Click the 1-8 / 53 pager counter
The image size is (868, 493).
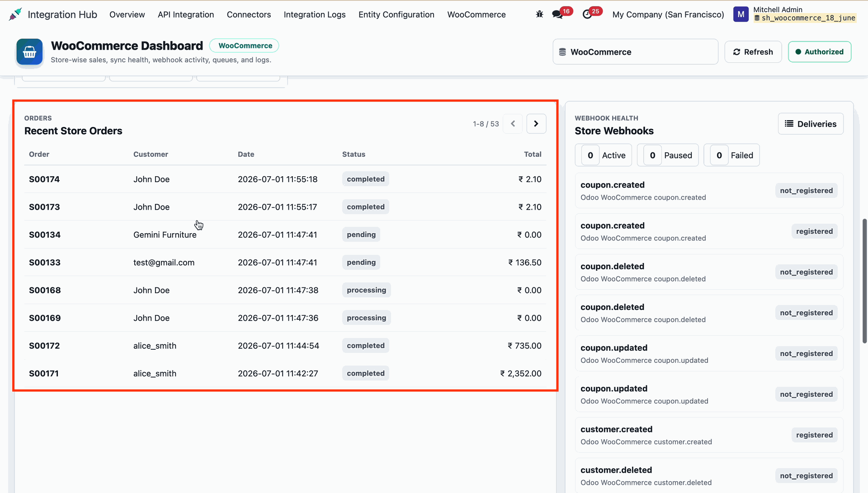[x=486, y=124]
